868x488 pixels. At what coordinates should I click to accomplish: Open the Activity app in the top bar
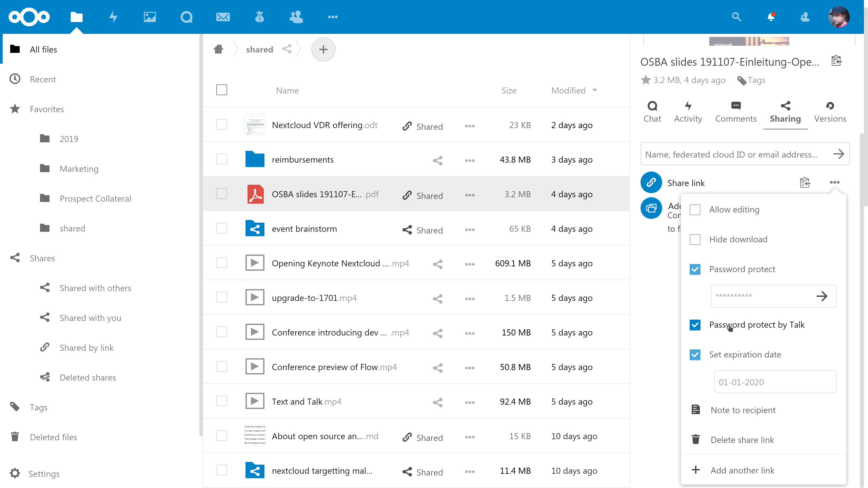pos(113,17)
